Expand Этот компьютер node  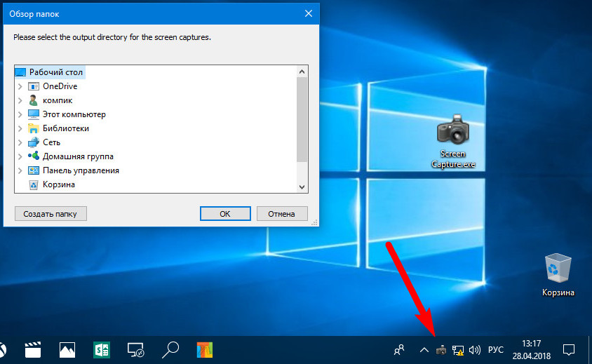pos(20,114)
